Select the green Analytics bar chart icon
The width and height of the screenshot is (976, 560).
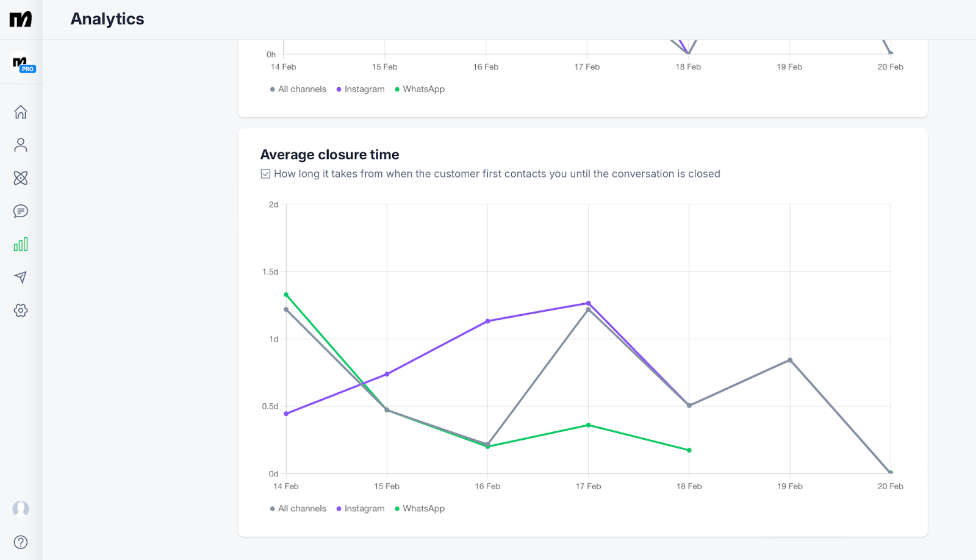tap(21, 245)
